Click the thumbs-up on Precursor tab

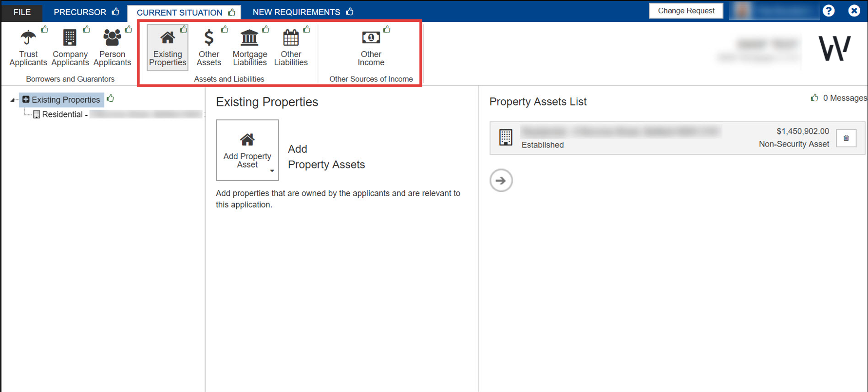coord(115,12)
